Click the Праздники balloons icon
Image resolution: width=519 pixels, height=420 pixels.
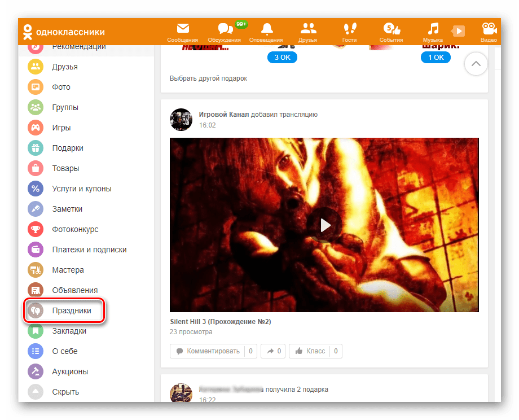pos(36,310)
